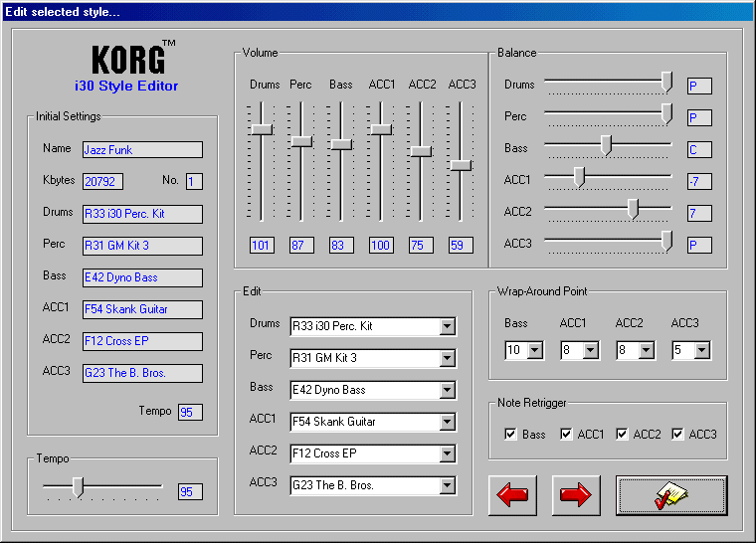Toggle ACC1 note retrigger checkbox
756x543 pixels.
(566, 434)
